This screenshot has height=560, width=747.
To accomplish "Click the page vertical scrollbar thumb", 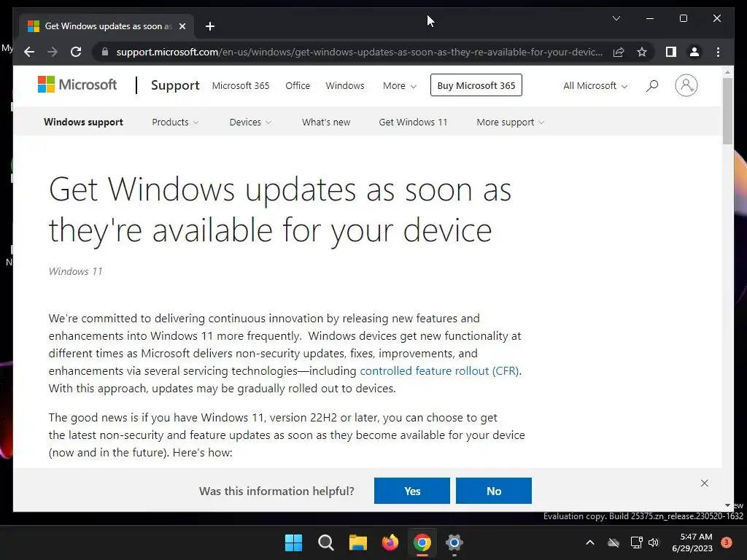I will [727, 111].
